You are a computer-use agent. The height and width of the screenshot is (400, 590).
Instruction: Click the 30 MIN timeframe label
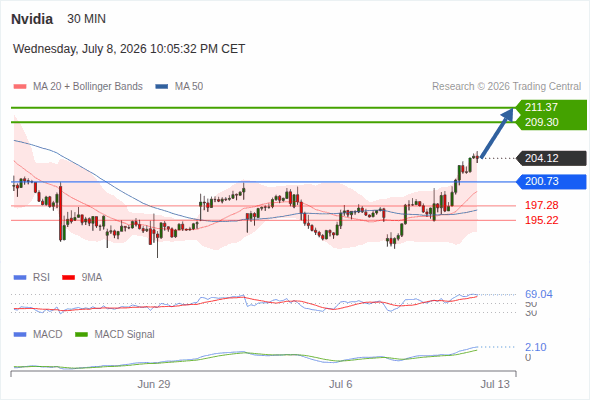87,19
